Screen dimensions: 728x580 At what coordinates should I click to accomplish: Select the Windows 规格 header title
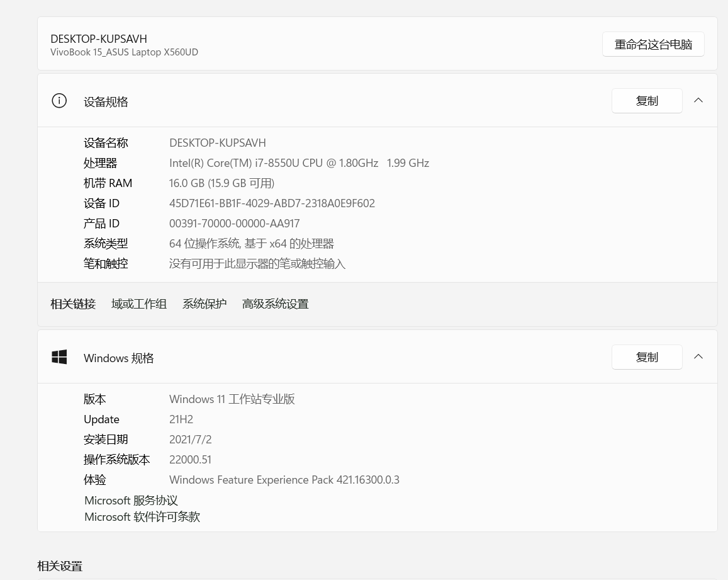pyautogui.click(x=119, y=358)
